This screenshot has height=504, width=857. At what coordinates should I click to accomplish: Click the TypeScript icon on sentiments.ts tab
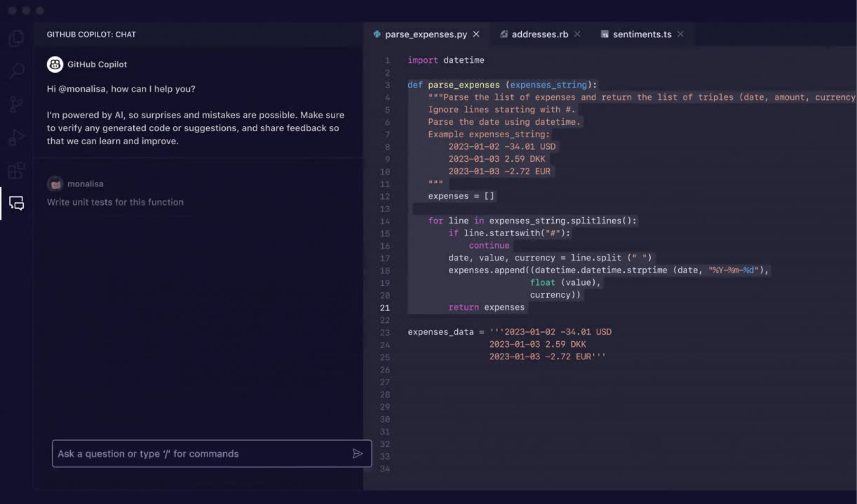pos(605,34)
